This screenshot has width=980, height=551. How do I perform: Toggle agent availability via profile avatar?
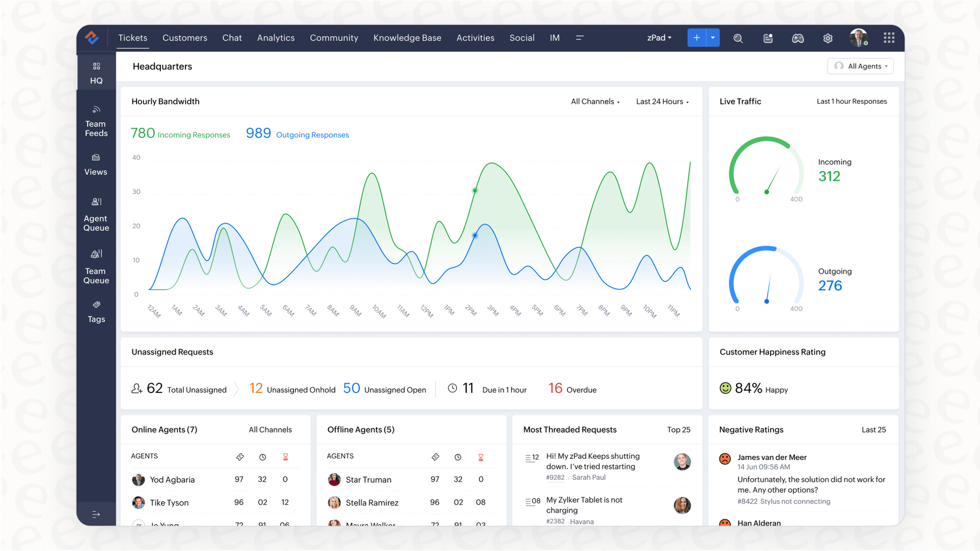point(858,38)
